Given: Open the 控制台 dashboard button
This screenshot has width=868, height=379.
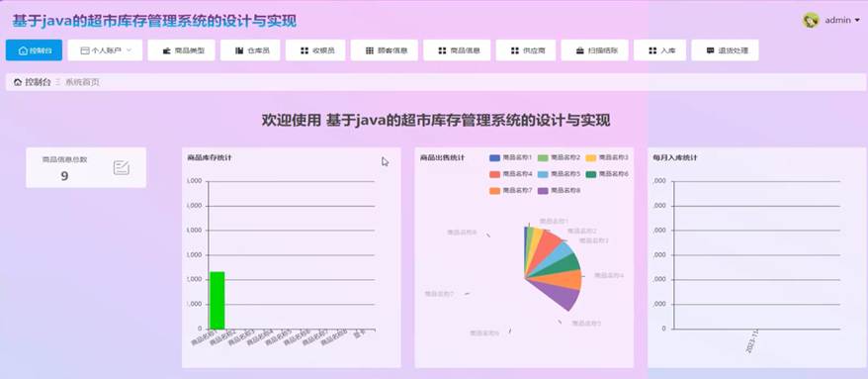Looking at the screenshot, I should (x=34, y=50).
